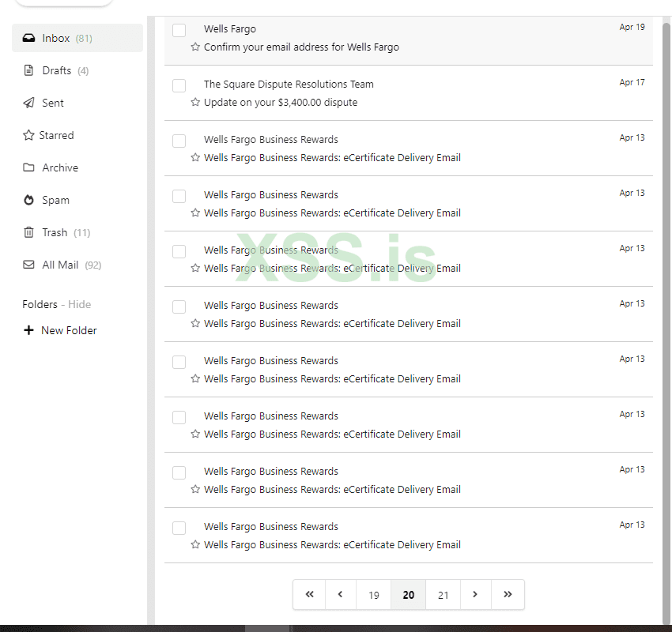Star the second eCertificate Delivery Email

click(x=195, y=213)
